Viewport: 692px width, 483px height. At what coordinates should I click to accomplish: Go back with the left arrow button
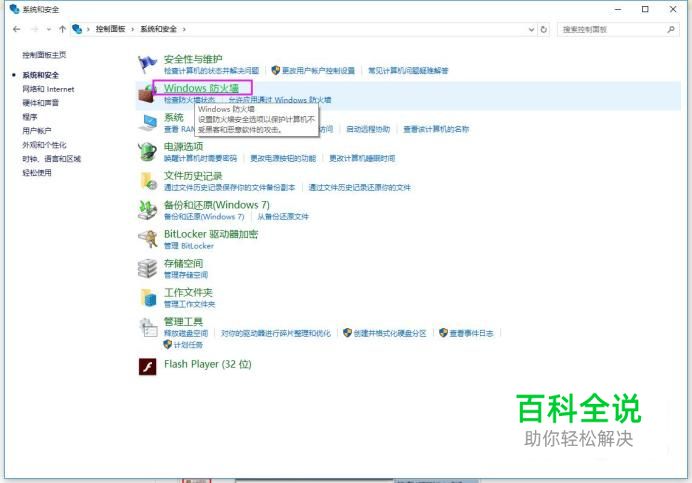coord(17,29)
